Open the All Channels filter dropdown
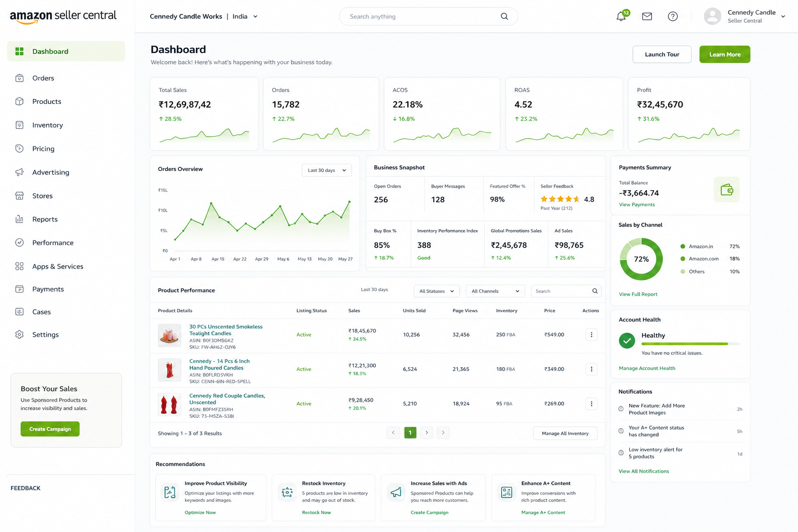Viewport: 798px width, 532px height. [495, 291]
